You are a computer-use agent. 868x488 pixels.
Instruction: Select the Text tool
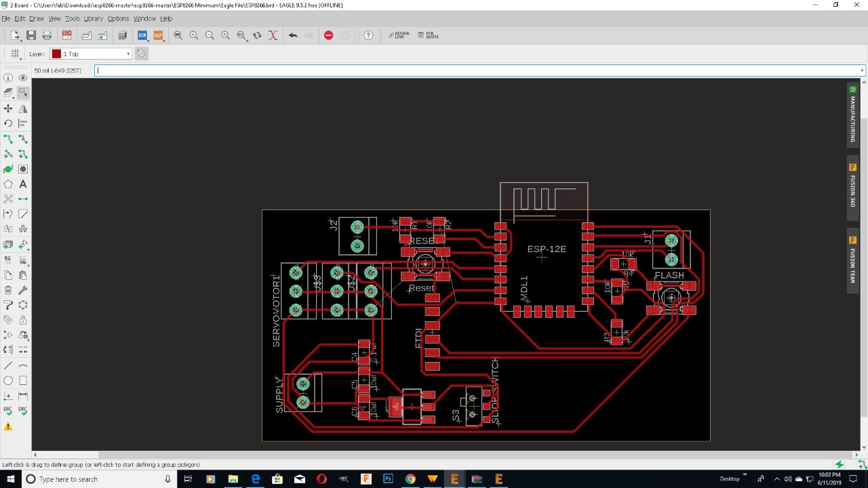tap(23, 184)
